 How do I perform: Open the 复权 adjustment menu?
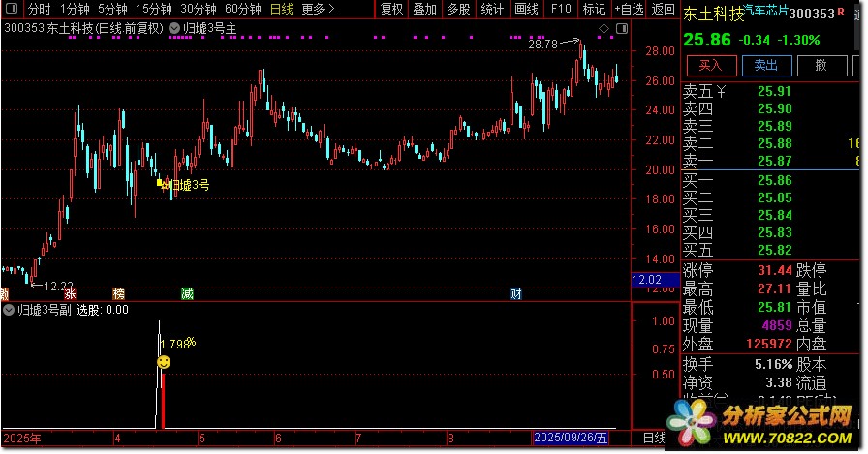click(x=392, y=9)
